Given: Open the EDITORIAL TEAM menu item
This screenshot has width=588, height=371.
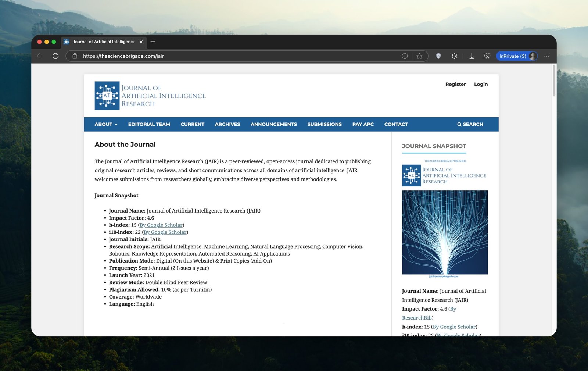Looking at the screenshot, I should 149,124.
